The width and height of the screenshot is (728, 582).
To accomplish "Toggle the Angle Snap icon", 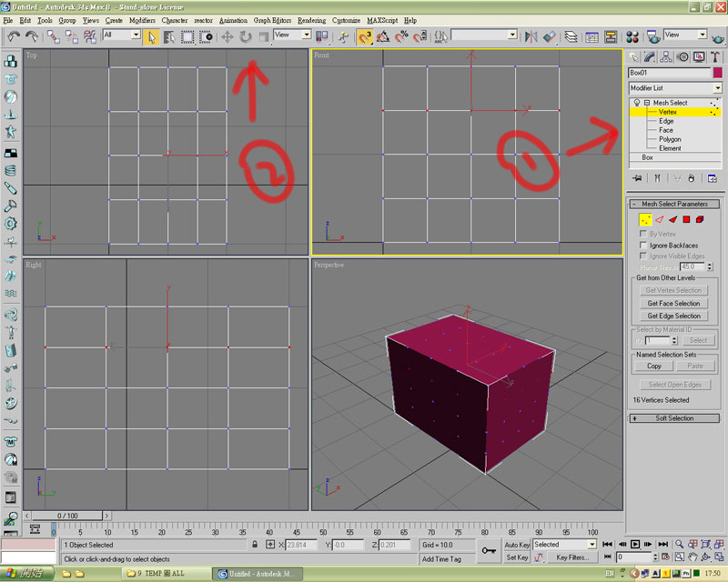I will click(383, 37).
